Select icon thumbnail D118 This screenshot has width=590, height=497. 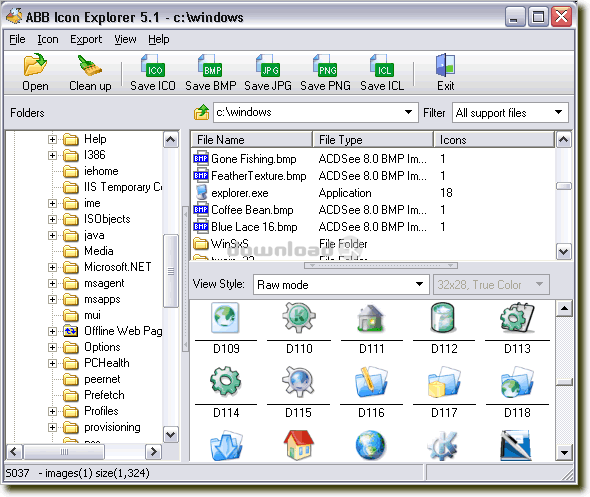[517, 381]
